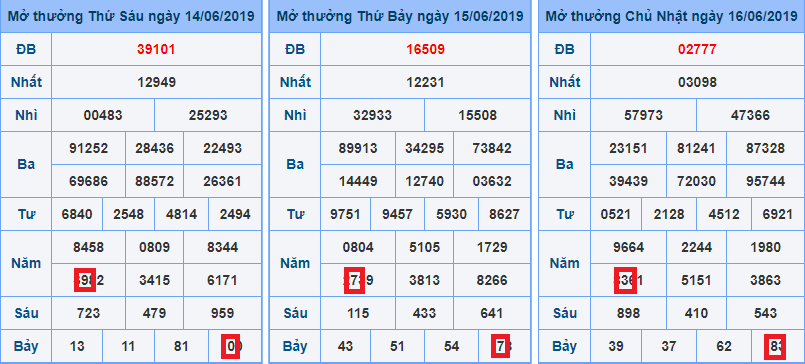Click the number 723 in Friday's Sáu row
This screenshot has height=364, width=805.
pos(88,313)
